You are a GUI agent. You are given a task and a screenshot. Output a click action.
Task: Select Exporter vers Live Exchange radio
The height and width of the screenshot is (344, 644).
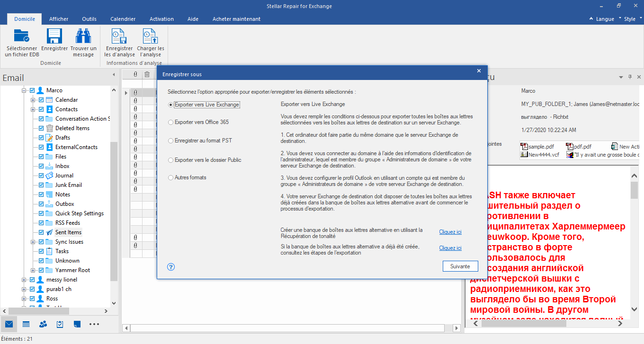[x=171, y=105]
